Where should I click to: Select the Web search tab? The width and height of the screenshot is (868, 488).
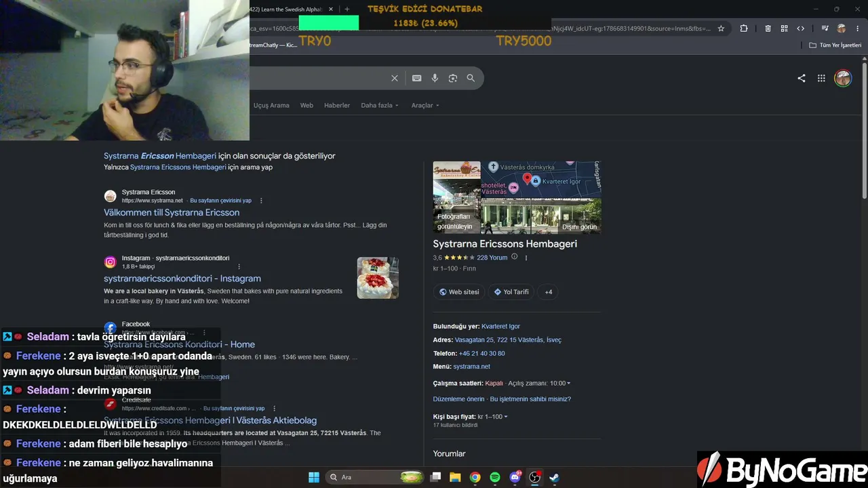pos(307,105)
